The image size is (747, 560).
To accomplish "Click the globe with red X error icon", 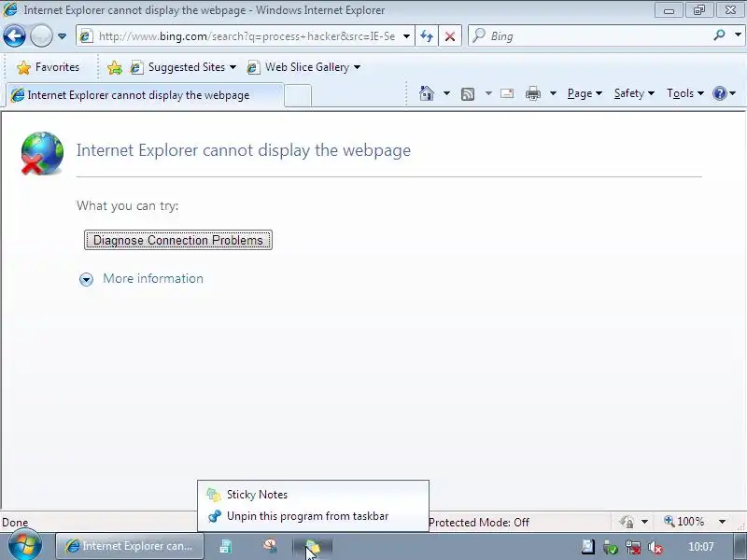I will (x=42, y=153).
